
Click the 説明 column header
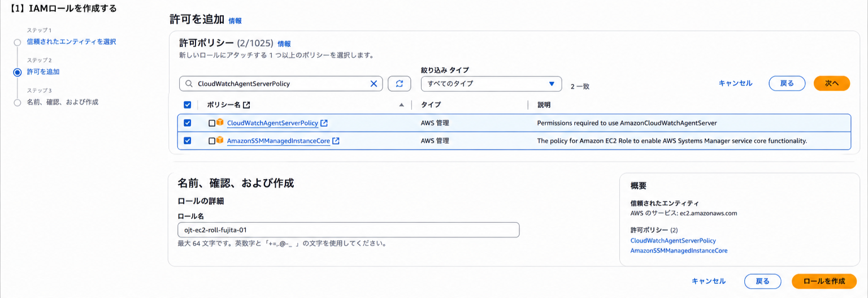pos(544,105)
